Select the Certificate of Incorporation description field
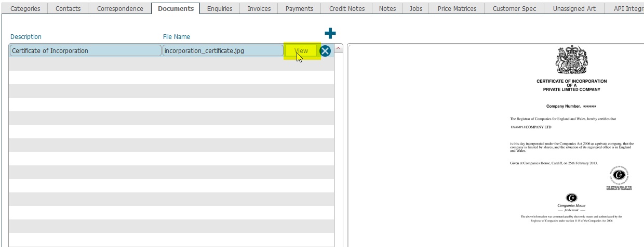Image resolution: width=644 pixels, height=247 pixels. tap(85, 51)
